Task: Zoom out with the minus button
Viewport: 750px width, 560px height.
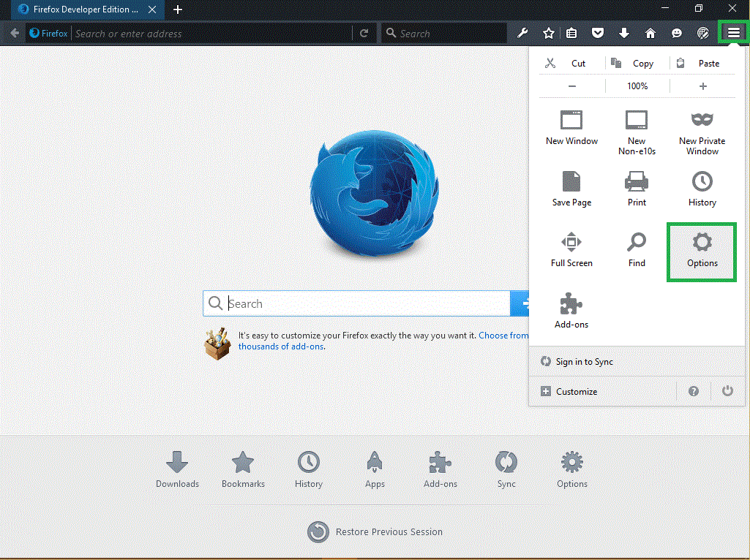Action: 572,86
